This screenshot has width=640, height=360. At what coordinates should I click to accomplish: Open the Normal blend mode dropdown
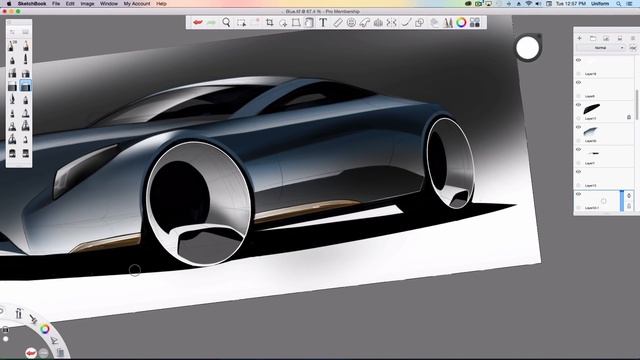pyautogui.click(x=600, y=48)
